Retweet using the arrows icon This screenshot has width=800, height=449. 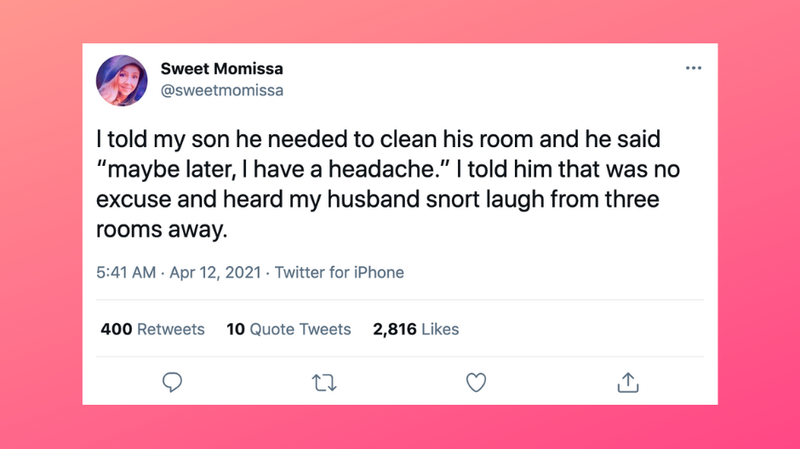click(323, 382)
